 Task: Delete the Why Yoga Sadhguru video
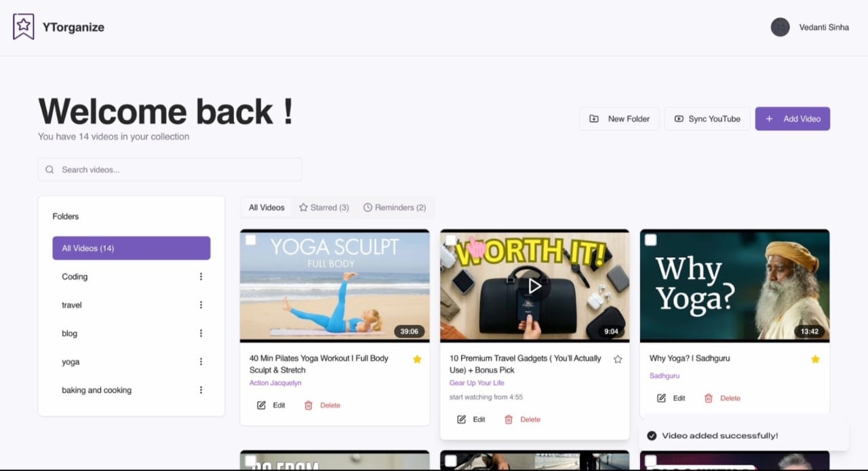coord(722,398)
